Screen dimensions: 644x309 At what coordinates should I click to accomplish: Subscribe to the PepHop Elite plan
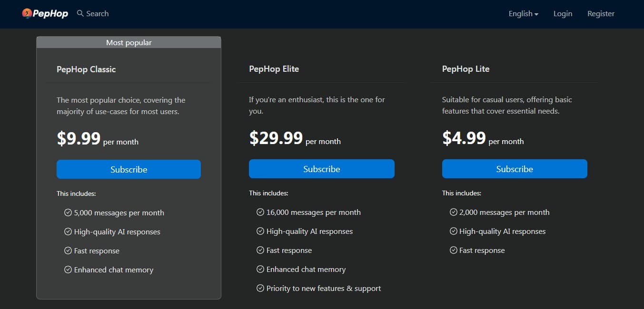[322, 169]
